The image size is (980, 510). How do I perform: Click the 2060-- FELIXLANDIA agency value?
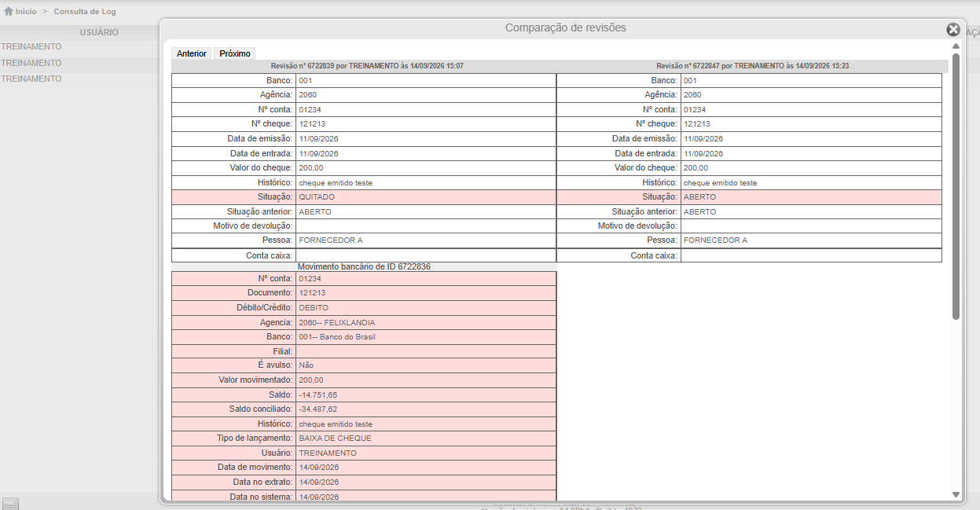pos(337,322)
